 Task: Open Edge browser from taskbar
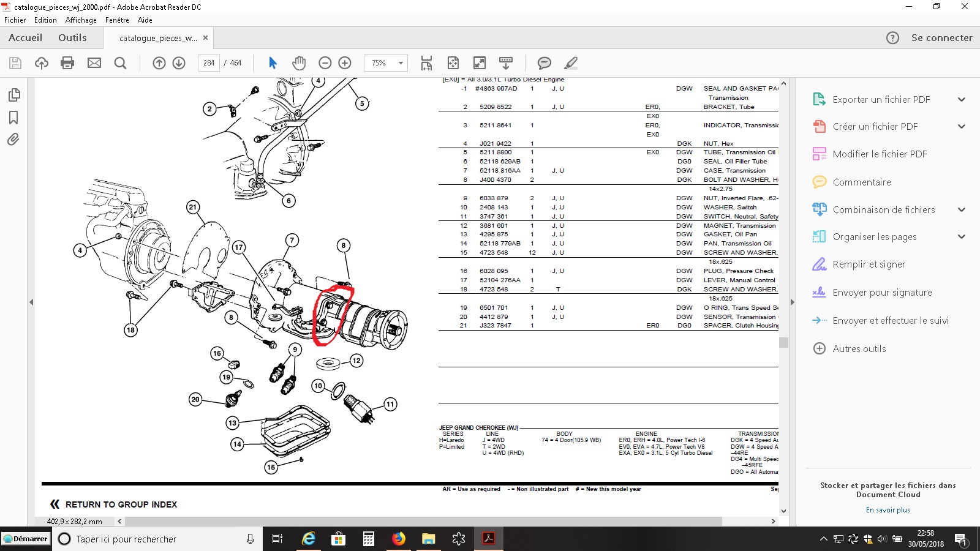click(309, 539)
